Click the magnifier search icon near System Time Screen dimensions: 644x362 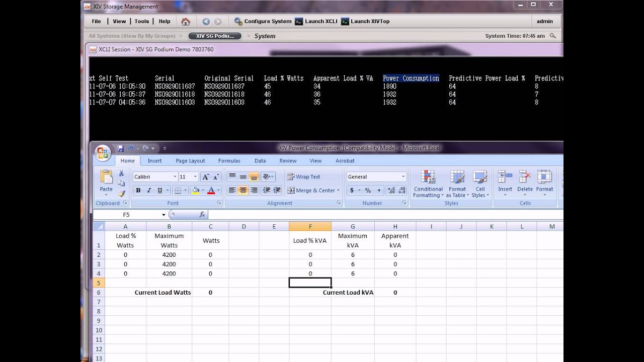click(x=553, y=36)
